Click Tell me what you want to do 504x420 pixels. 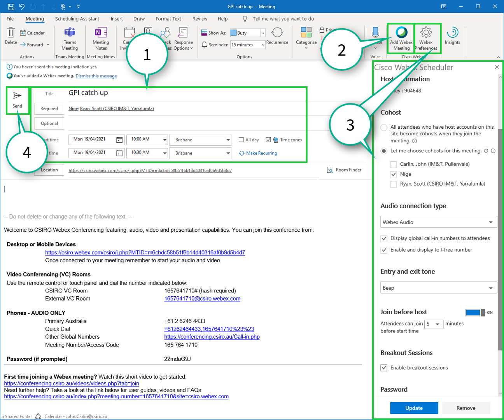point(283,19)
